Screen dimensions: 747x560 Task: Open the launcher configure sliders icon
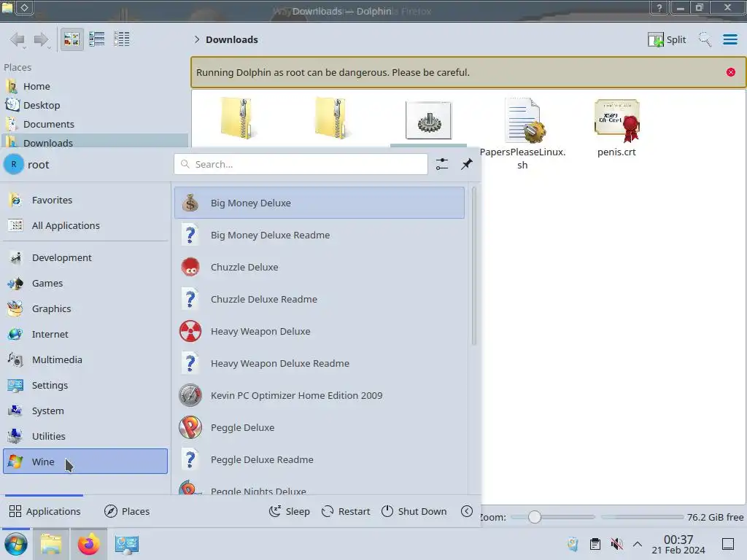coord(441,164)
